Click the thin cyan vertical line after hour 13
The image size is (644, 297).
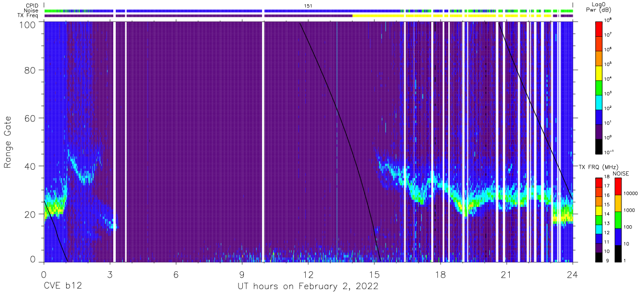click(x=337, y=141)
